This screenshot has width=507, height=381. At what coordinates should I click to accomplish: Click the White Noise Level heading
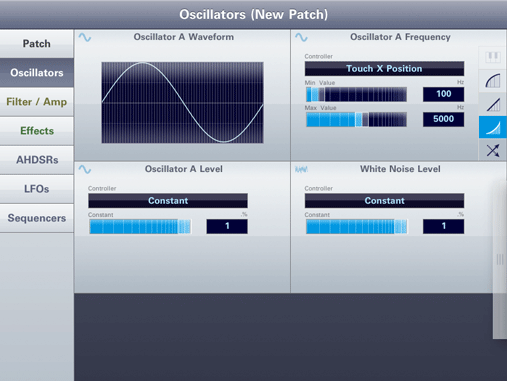[x=400, y=169]
